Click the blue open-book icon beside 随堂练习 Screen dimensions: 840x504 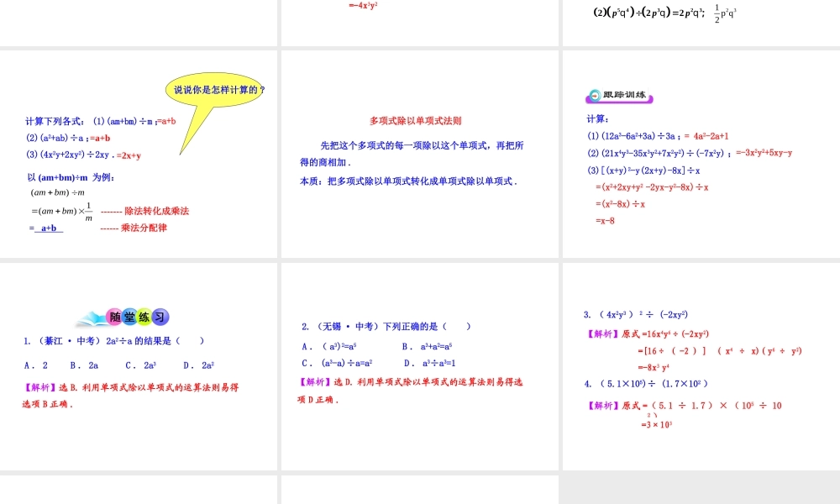coord(92,318)
